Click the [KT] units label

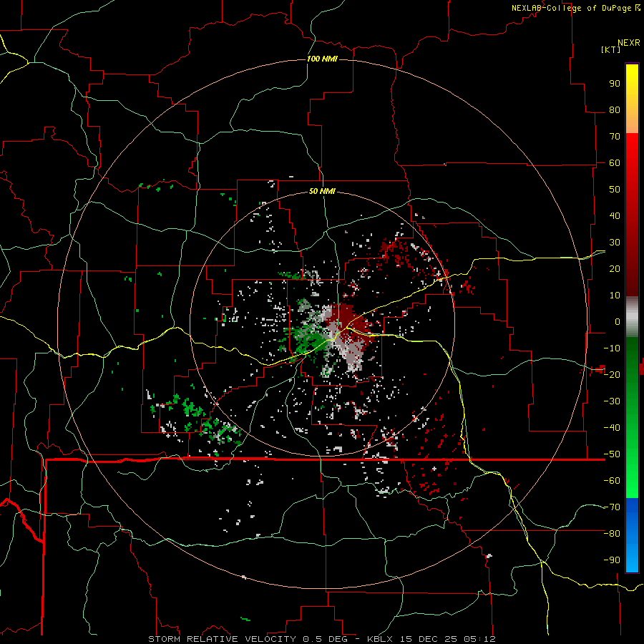coord(610,49)
